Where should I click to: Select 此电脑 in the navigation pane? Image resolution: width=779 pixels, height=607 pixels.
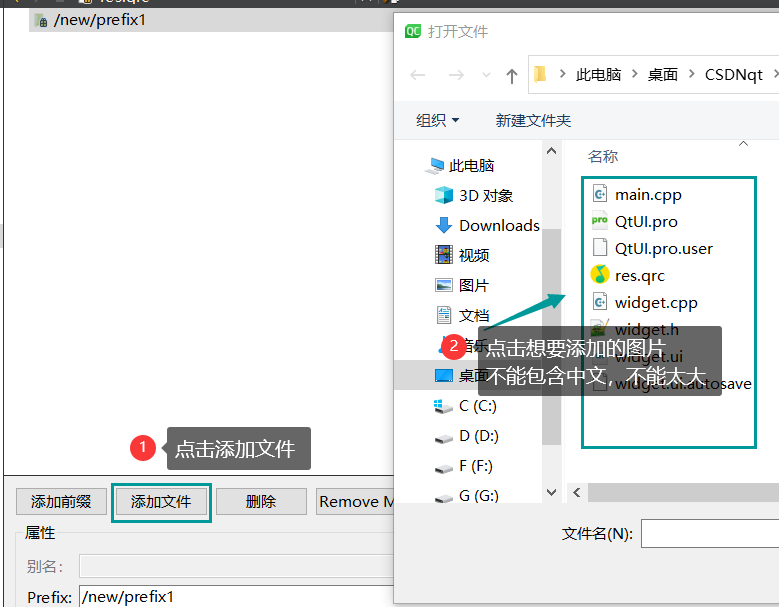(471, 165)
